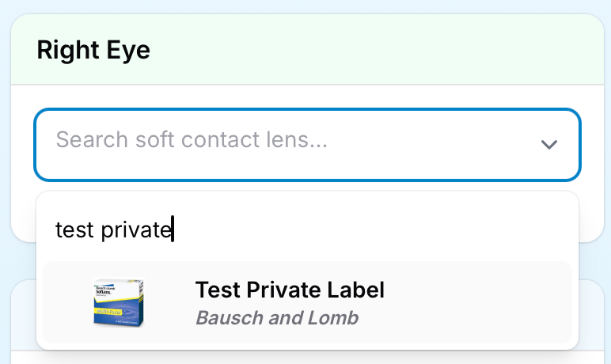Viewport: 611px width, 364px height.
Task: Place cursor after the typed 'test private' query
Action: [173, 230]
